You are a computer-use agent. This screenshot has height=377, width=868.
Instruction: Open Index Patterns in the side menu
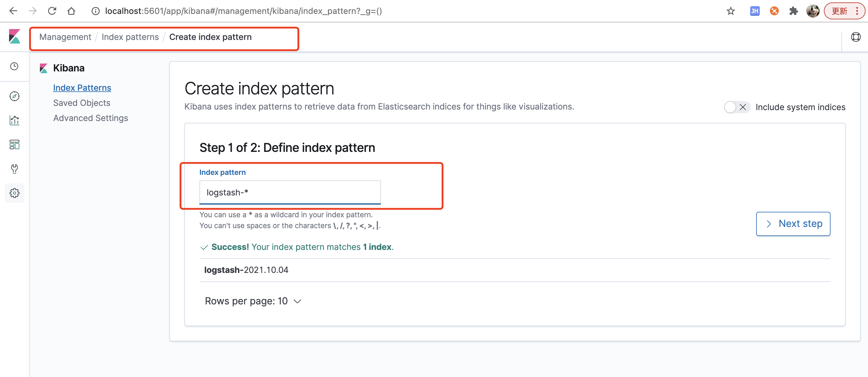coord(82,88)
